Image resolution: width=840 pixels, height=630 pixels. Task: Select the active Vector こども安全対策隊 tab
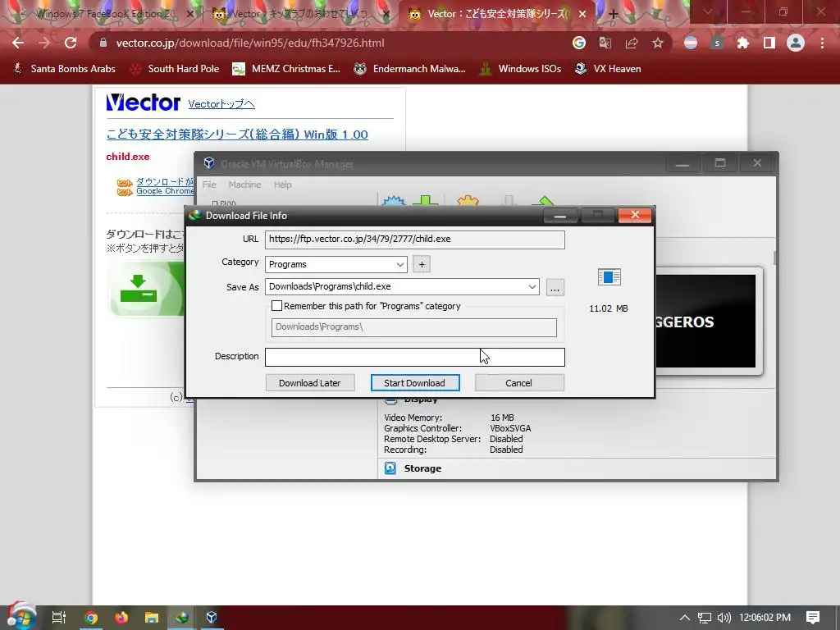(496, 14)
